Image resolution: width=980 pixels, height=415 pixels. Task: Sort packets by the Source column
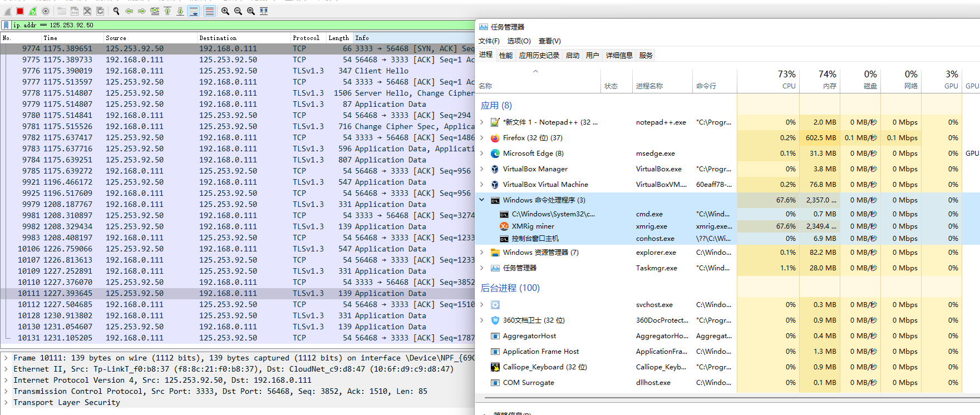[x=150, y=38]
